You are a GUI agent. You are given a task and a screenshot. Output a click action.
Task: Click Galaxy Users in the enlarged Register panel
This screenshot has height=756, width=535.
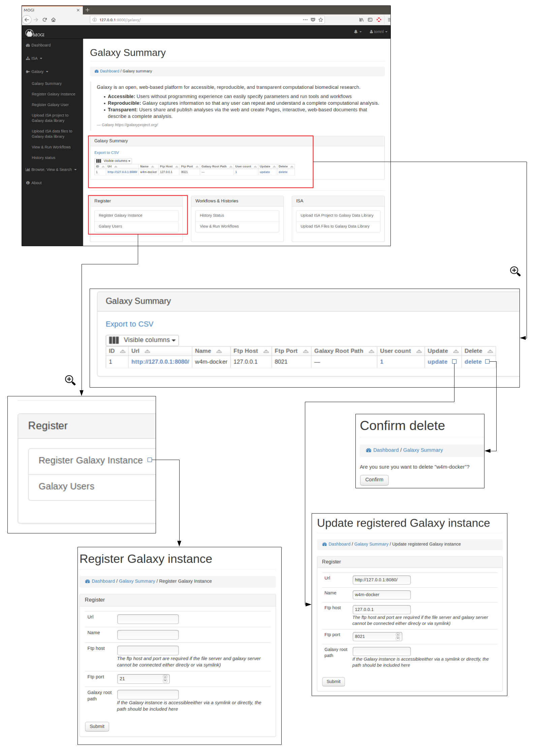pos(66,486)
